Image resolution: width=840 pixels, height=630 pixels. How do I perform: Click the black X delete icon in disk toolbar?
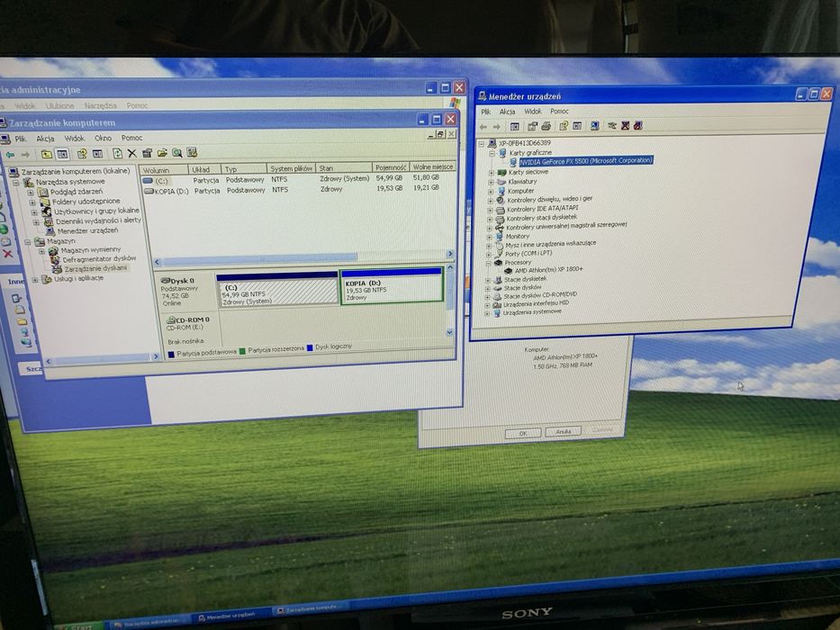tap(131, 154)
